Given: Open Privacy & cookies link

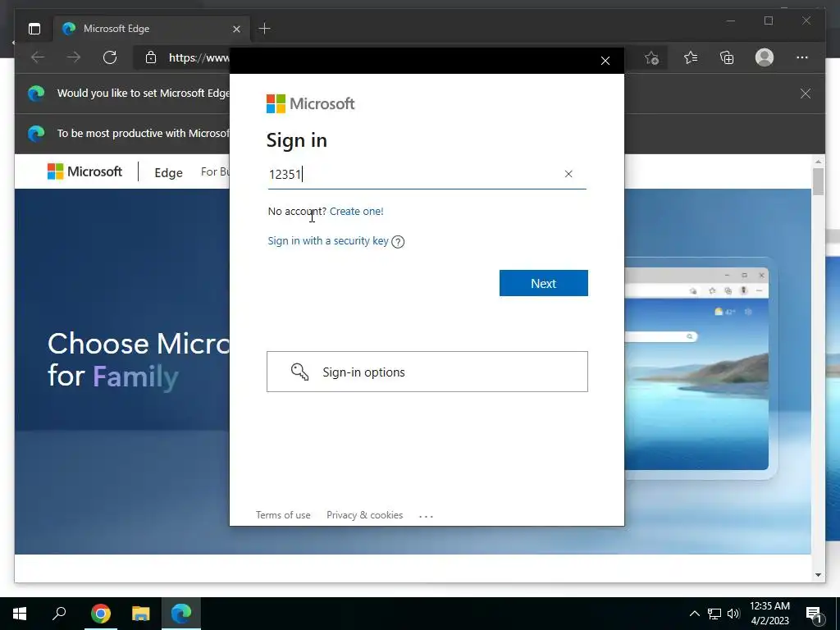Looking at the screenshot, I should 364,515.
